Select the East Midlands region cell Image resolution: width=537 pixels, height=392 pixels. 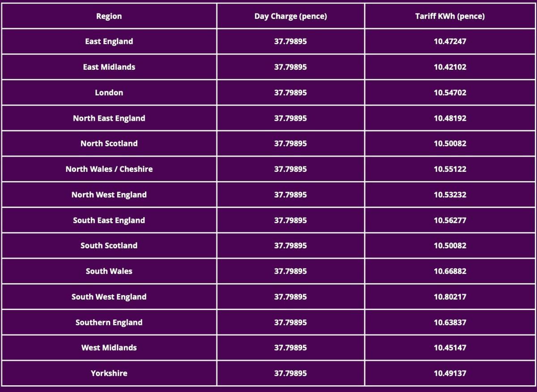pos(109,67)
